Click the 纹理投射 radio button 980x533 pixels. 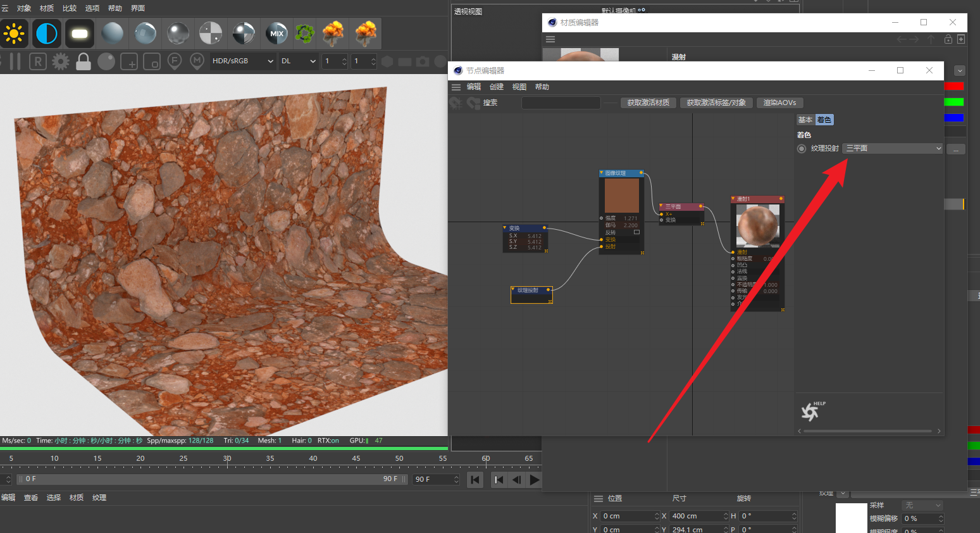click(x=802, y=149)
